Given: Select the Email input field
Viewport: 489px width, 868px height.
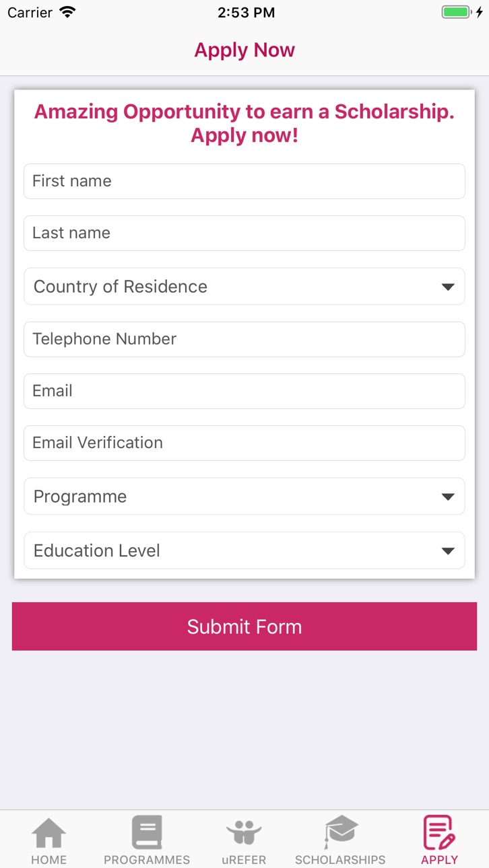Looking at the screenshot, I should [x=244, y=391].
